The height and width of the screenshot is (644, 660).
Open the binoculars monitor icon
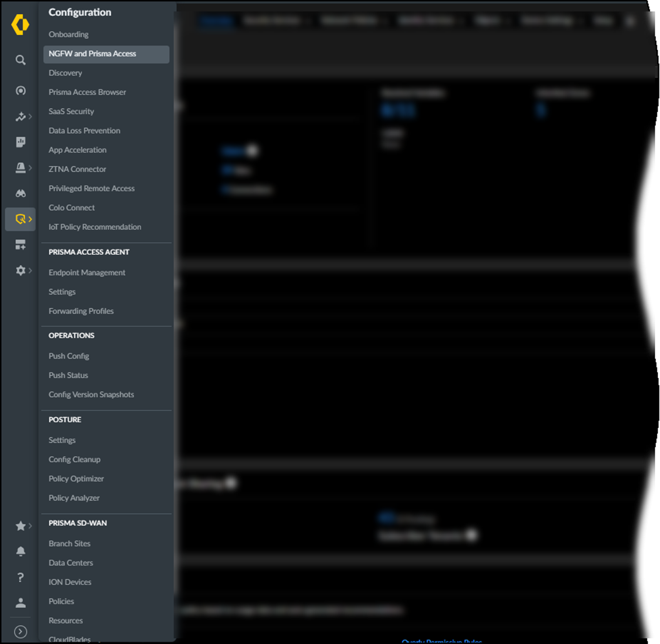pos(20,193)
